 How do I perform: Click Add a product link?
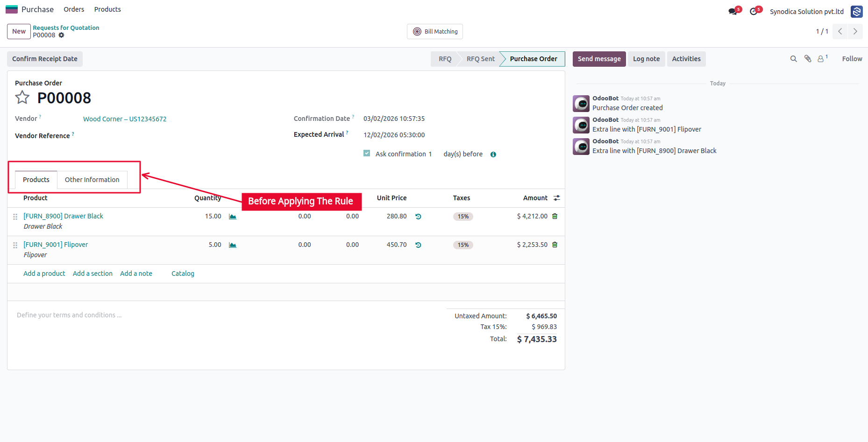[44, 274]
